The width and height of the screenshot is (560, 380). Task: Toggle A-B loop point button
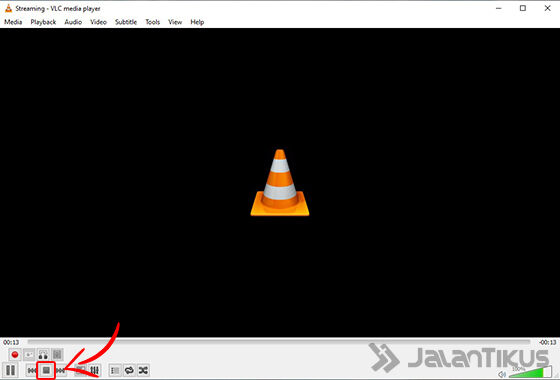[43, 355]
